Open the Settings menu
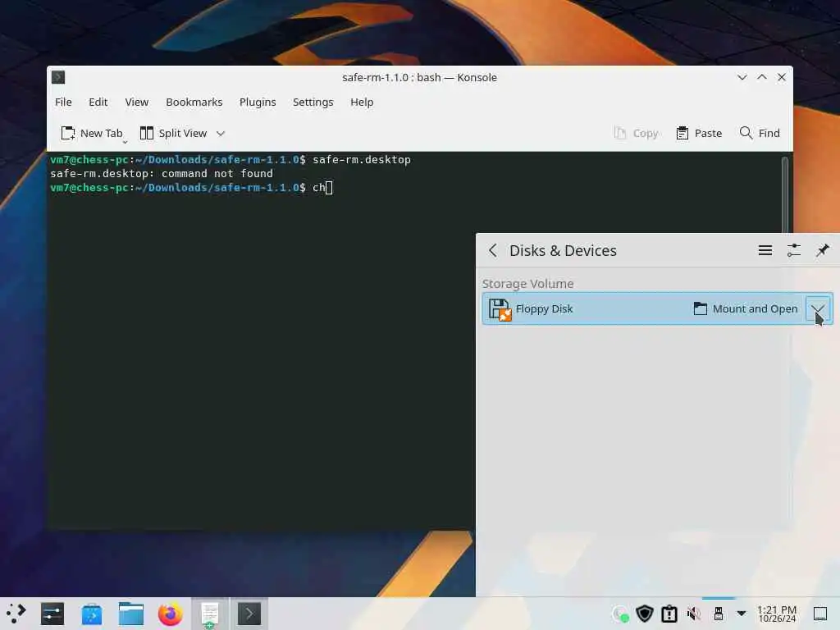 point(313,102)
